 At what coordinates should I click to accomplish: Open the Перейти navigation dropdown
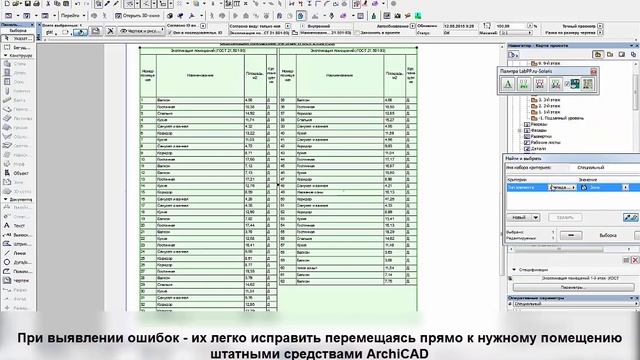pyautogui.click(x=73, y=16)
